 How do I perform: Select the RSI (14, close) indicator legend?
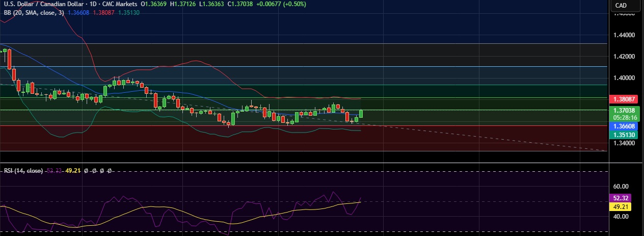point(22,171)
